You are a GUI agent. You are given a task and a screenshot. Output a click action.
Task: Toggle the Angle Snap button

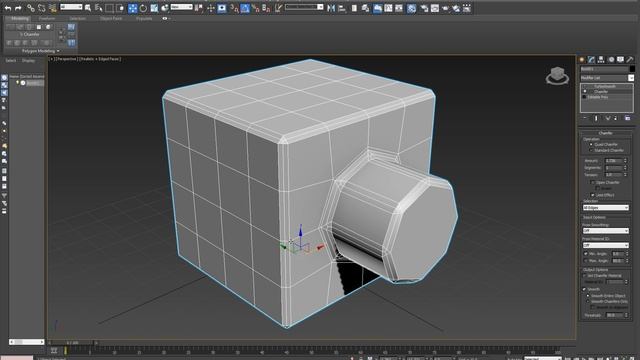(245, 8)
